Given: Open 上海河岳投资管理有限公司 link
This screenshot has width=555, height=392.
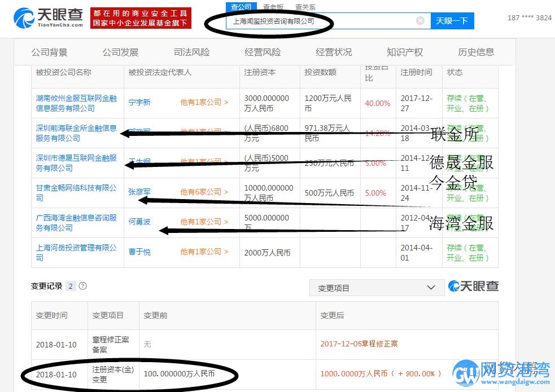Looking at the screenshot, I should point(76,252).
